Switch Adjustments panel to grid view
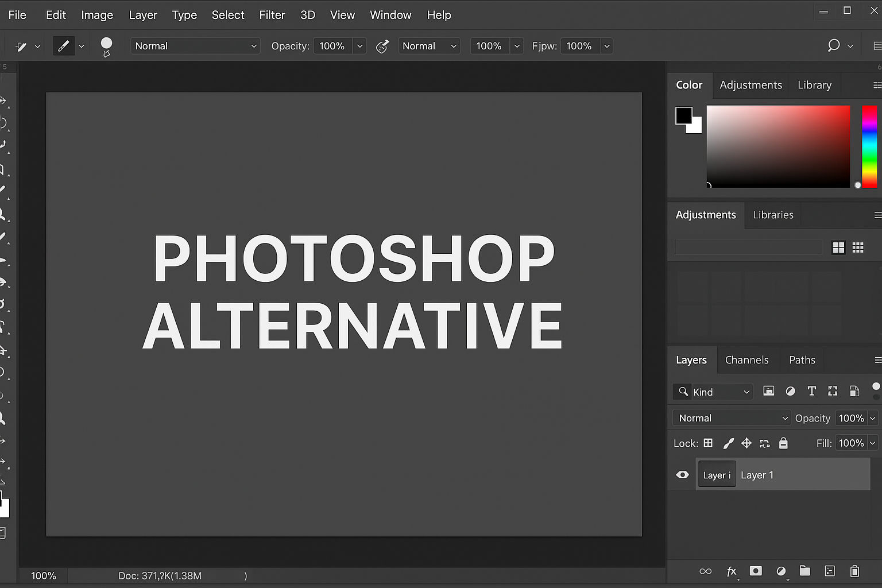The width and height of the screenshot is (882, 588). 838,247
